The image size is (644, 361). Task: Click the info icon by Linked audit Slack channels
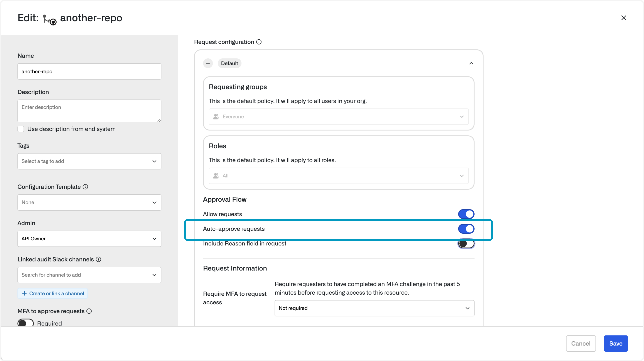(98, 259)
